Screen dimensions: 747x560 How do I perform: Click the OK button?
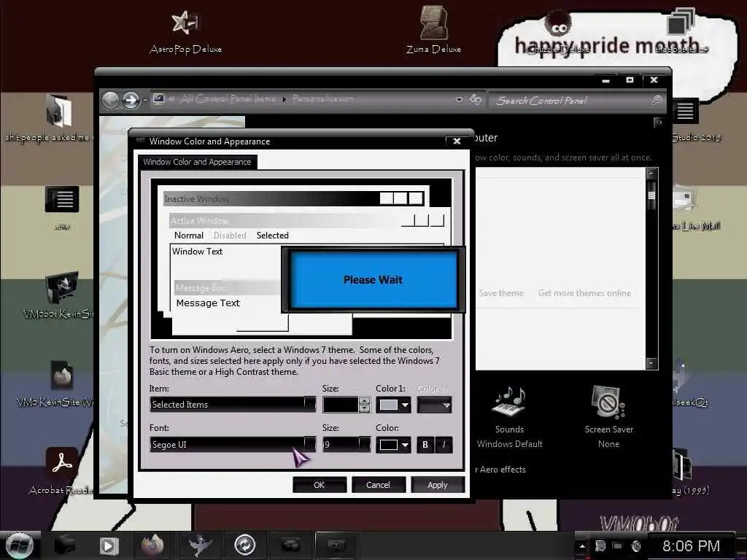[x=320, y=485]
